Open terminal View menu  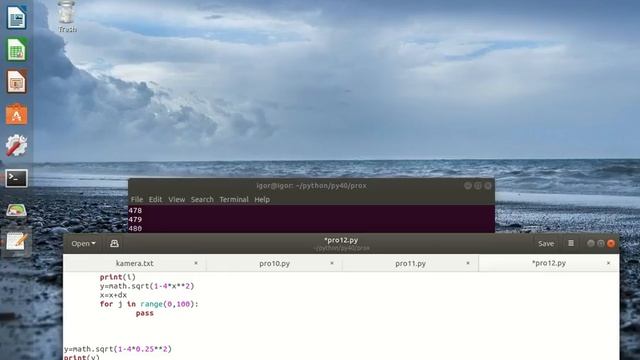[177, 200]
